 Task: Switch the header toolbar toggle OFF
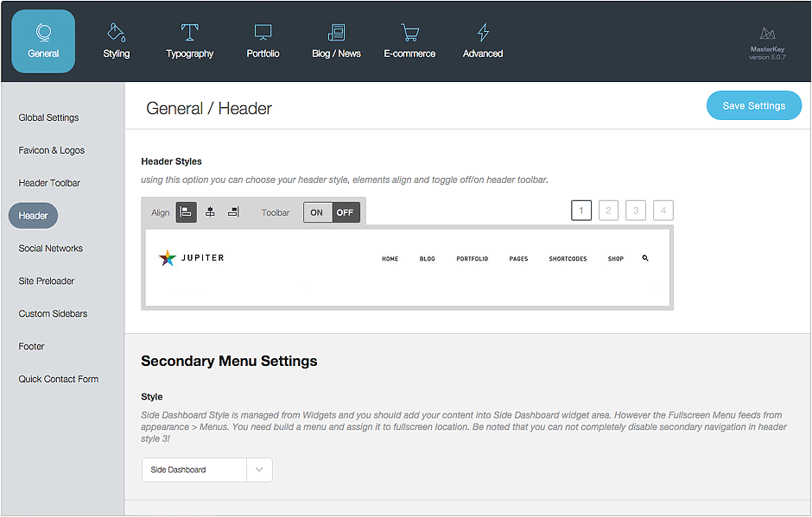click(346, 212)
